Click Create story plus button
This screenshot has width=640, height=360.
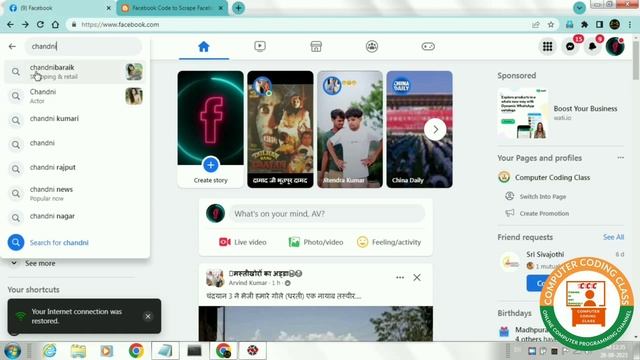coord(211,165)
